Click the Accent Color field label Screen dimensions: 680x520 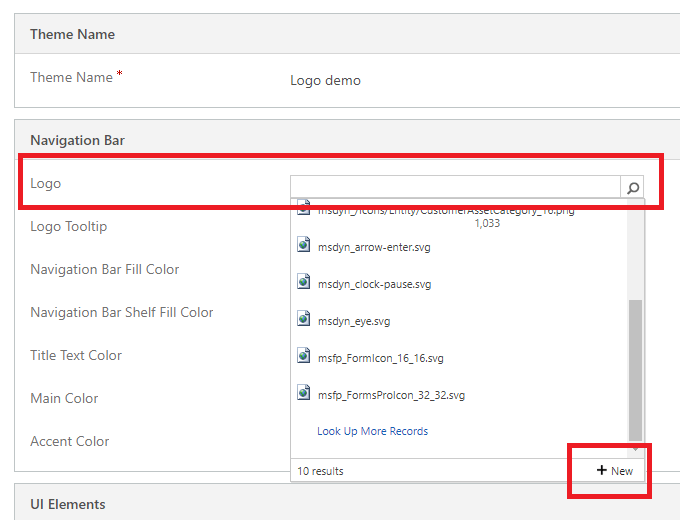[x=70, y=441]
